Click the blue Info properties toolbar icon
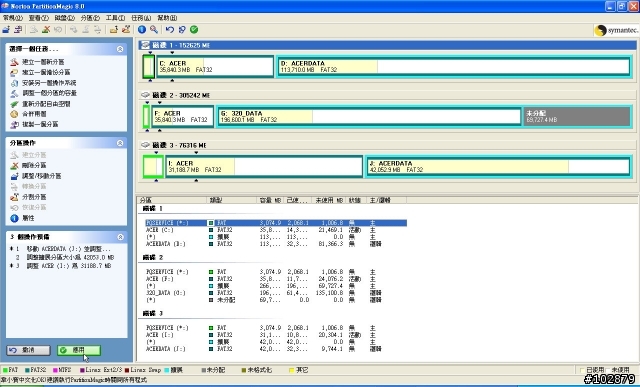 tap(142, 29)
